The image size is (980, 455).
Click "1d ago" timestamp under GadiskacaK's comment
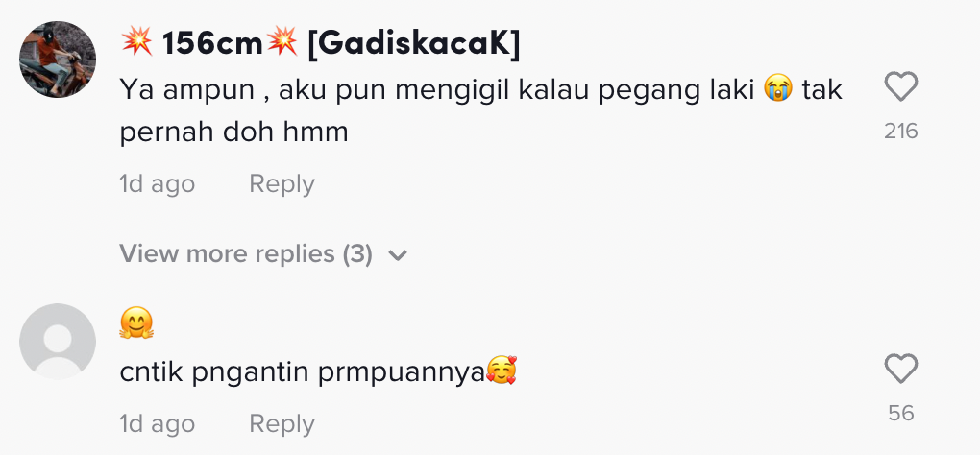157,183
